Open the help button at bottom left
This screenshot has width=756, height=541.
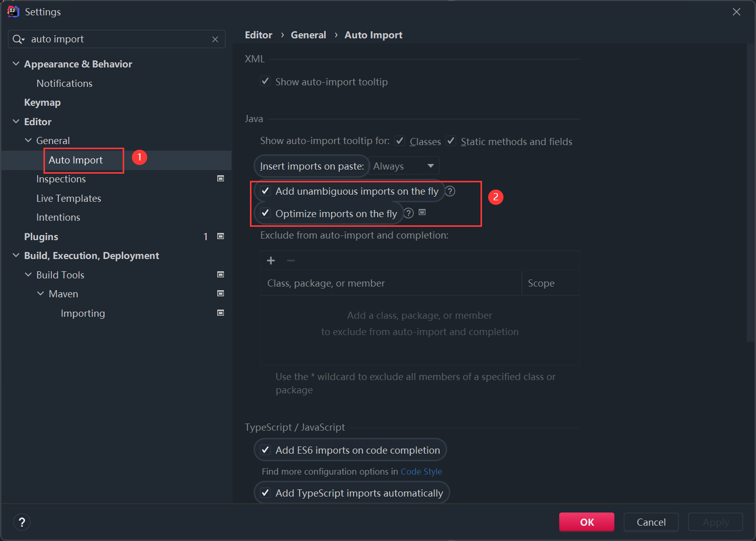[x=21, y=522]
